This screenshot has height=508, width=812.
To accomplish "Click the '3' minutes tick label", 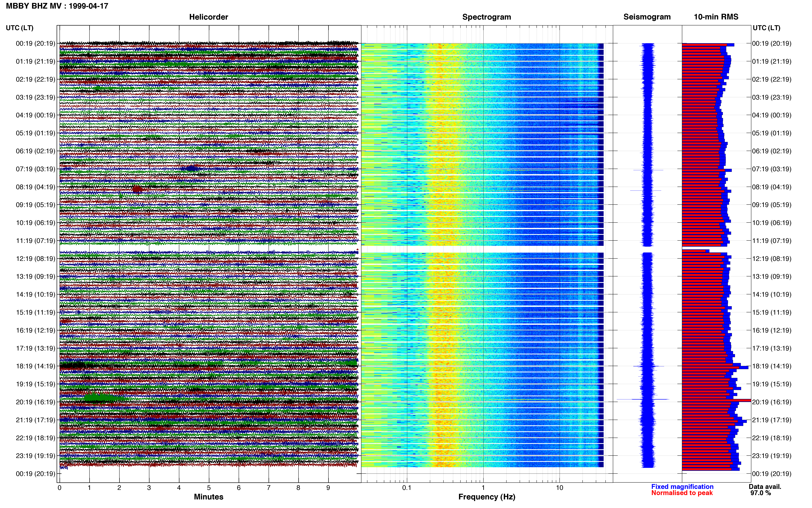I will coord(149,487).
